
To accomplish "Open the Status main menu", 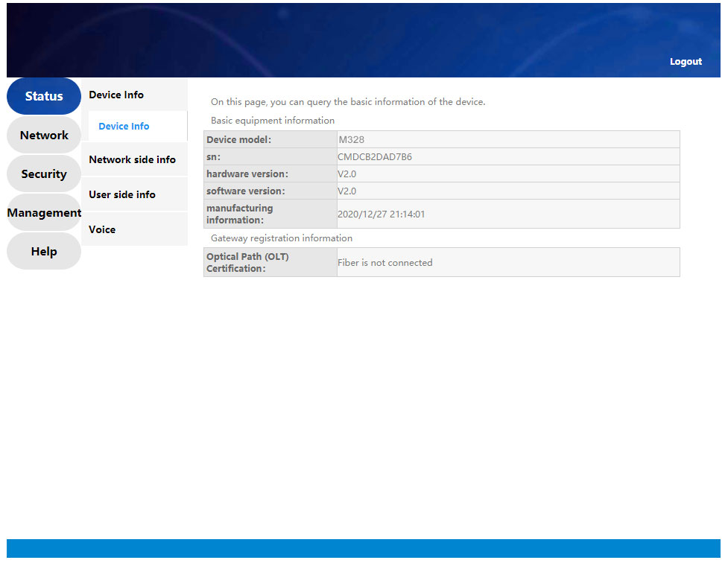I will (44, 96).
